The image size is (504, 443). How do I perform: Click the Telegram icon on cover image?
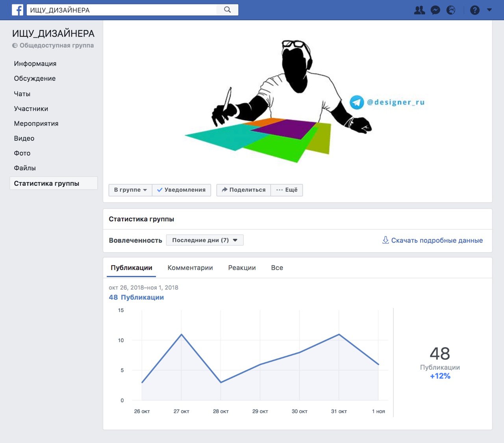coord(357,102)
